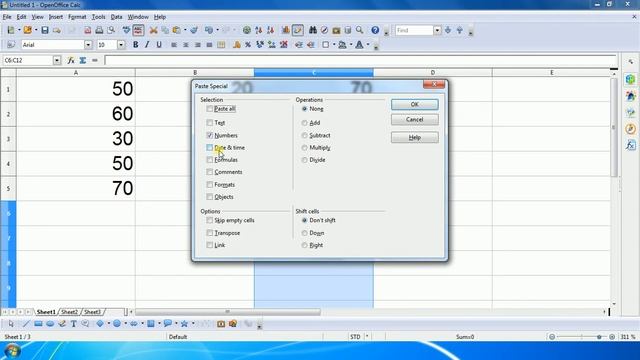Apply Bold formatting
Viewport: 640px width, 360px height.
pos(136,45)
